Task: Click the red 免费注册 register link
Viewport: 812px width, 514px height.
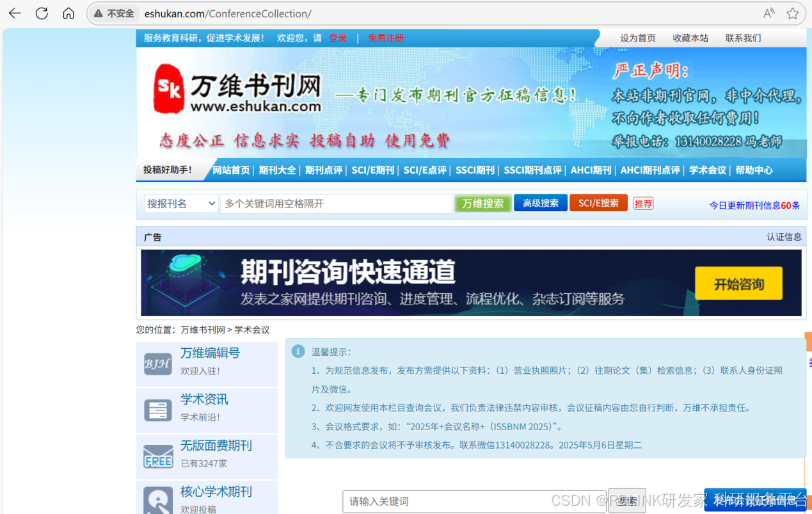Action: [386, 38]
